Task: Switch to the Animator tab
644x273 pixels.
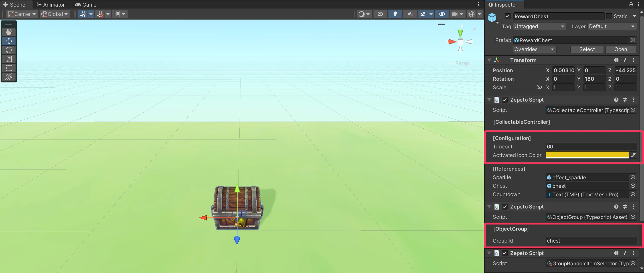Action: (51, 5)
